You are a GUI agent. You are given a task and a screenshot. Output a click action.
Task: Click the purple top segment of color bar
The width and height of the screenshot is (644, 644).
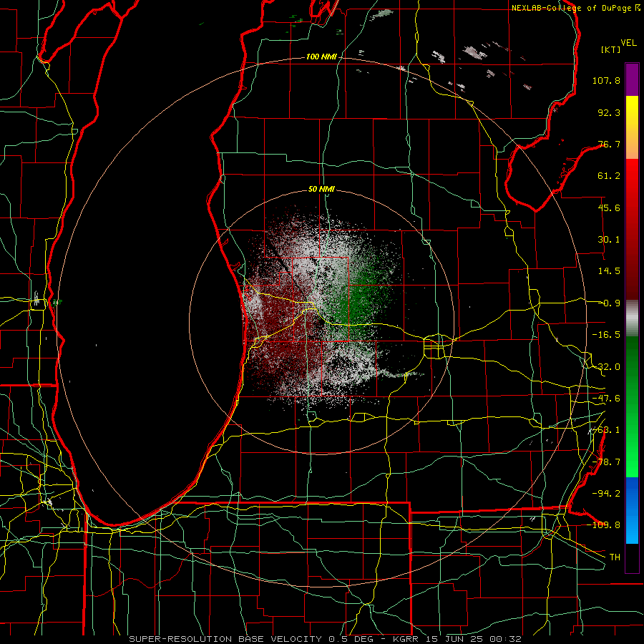(632, 79)
